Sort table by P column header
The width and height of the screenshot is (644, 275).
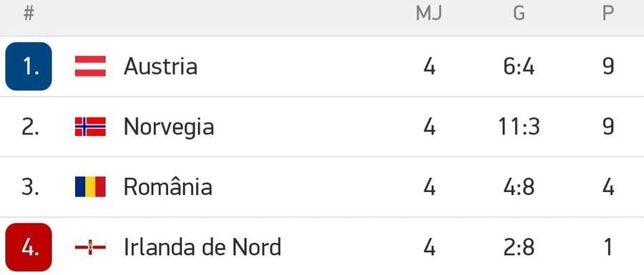click(608, 14)
